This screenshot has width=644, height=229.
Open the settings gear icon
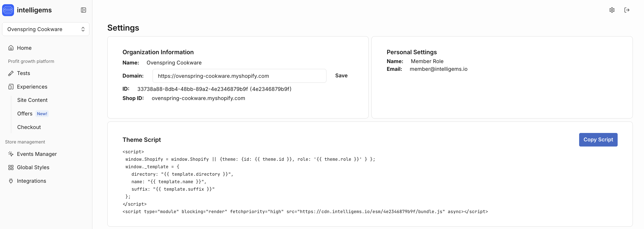[x=612, y=10]
